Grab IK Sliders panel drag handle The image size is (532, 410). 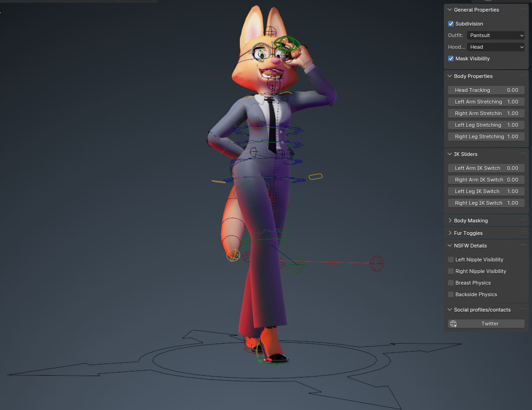pos(523,154)
